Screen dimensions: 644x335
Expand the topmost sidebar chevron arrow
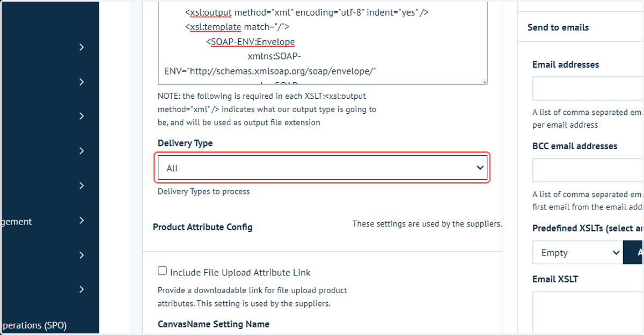[82, 47]
